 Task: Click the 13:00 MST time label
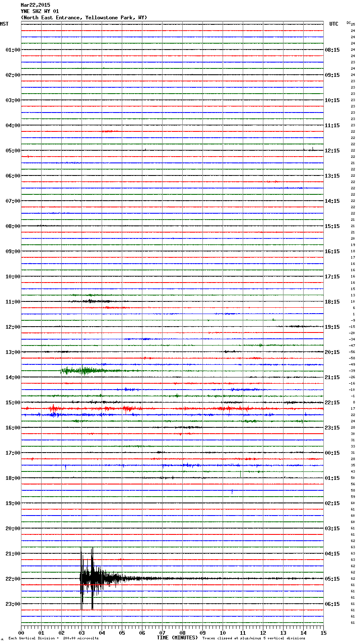coord(13,352)
